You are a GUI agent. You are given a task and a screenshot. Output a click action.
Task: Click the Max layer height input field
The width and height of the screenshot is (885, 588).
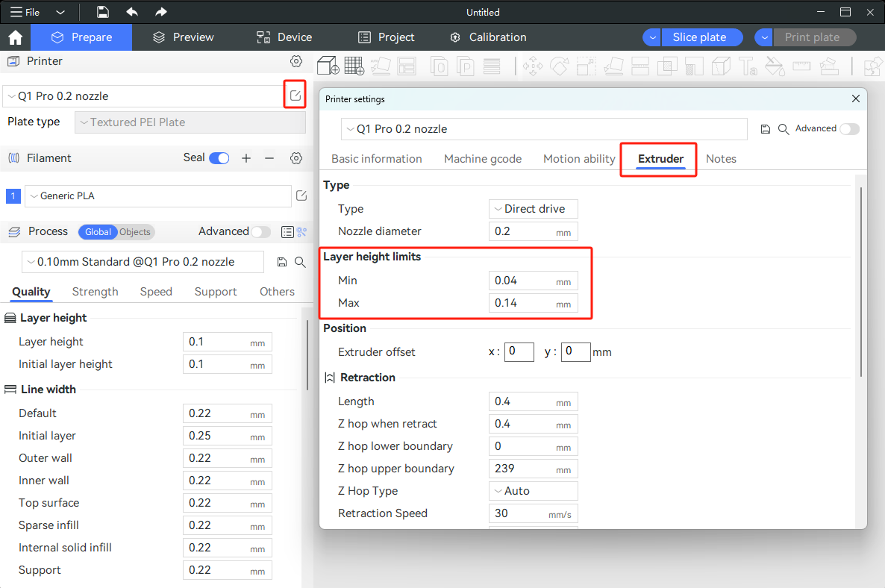pyautogui.click(x=521, y=303)
